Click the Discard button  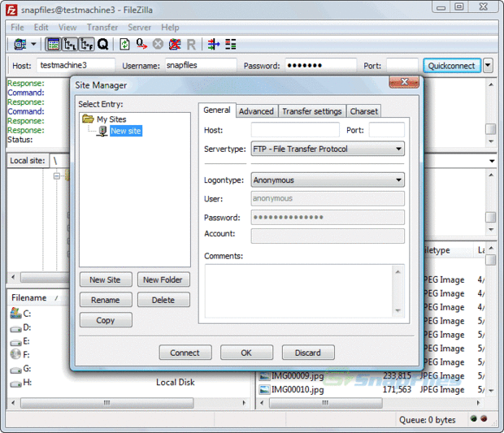[308, 353]
